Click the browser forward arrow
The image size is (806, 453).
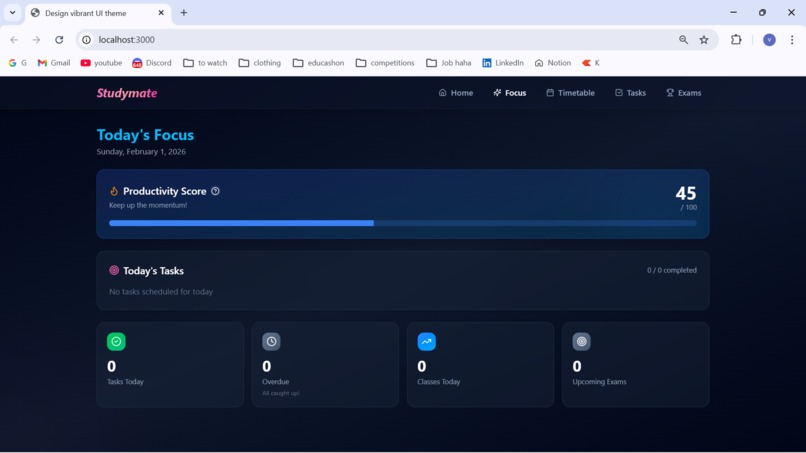[x=36, y=40]
